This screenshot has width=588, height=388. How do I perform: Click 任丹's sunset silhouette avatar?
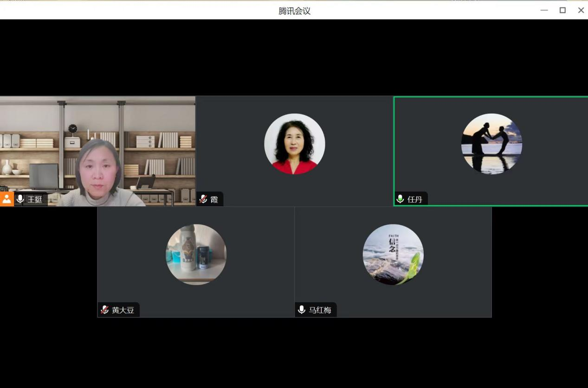pos(491,144)
